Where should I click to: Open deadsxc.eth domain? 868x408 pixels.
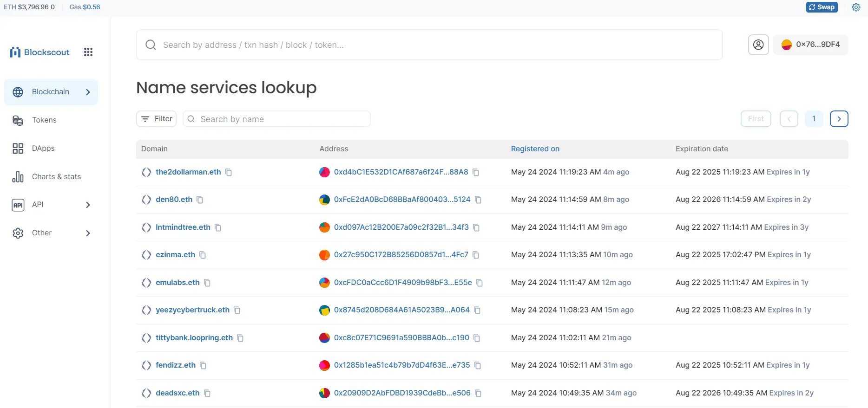178,393
